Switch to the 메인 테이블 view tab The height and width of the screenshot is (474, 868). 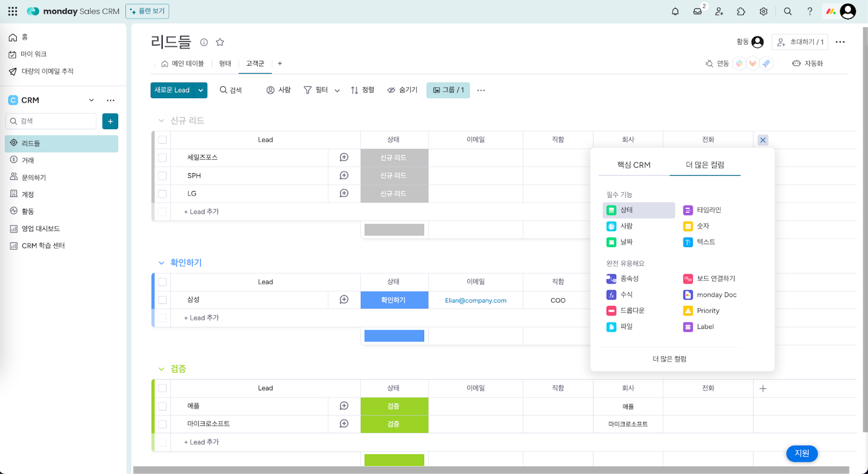tap(183, 64)
